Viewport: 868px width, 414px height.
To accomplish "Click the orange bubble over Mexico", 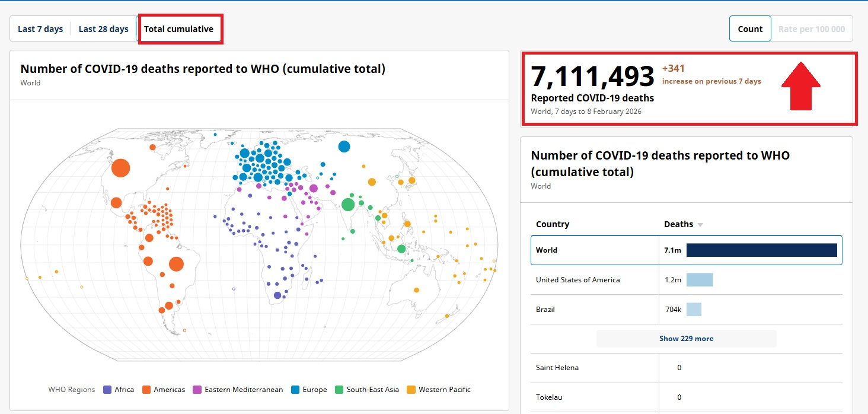I will pyautogui.click(x=117, y=202).
